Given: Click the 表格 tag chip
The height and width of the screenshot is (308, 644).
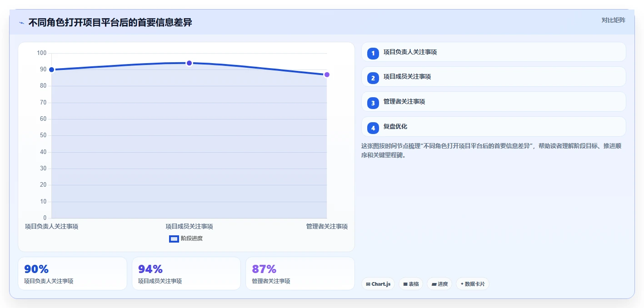Looking at the screenshot, I should 411,284.
